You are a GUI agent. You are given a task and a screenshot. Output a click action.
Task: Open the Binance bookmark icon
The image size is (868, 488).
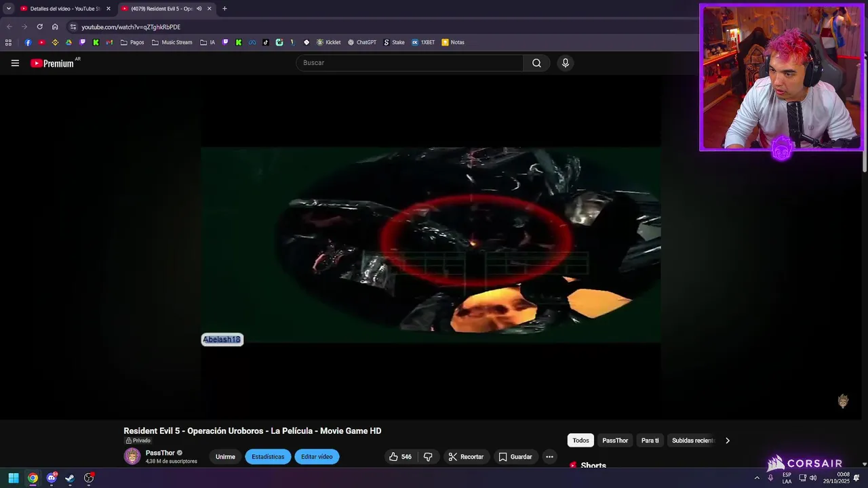(x=55, y=42)
